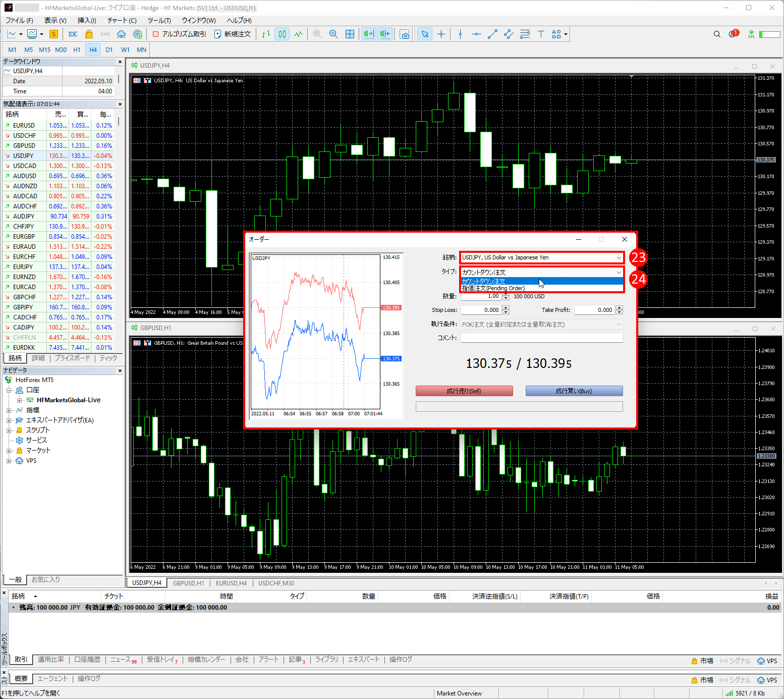Select the Text tool icon

(x=541, y=34)
